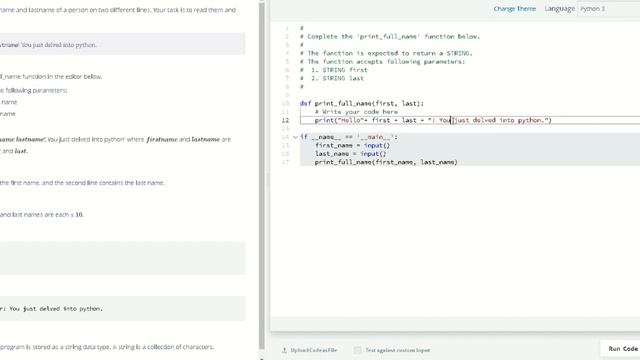Click the 'function is expected to return a STRING' comment
This screenshot has width=640, height=360.
coord(386,53)
